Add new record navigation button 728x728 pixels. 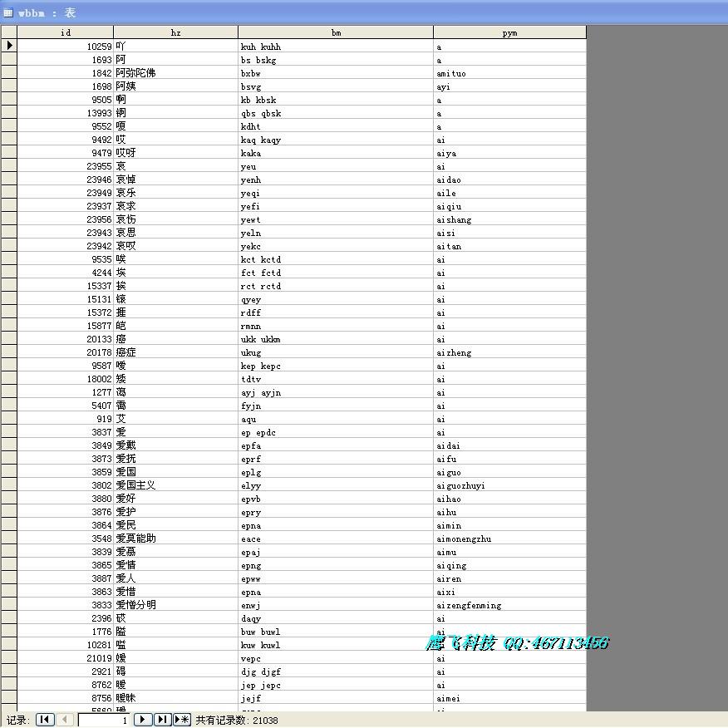tap(182, 720)
